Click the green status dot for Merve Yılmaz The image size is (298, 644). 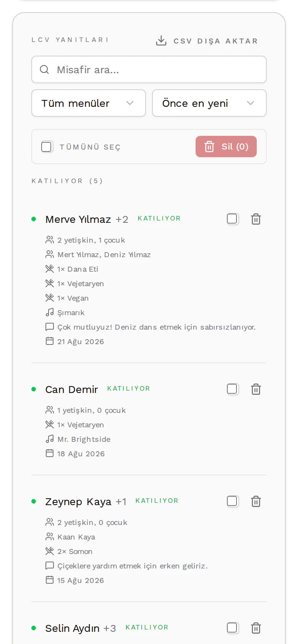point(34,219)
